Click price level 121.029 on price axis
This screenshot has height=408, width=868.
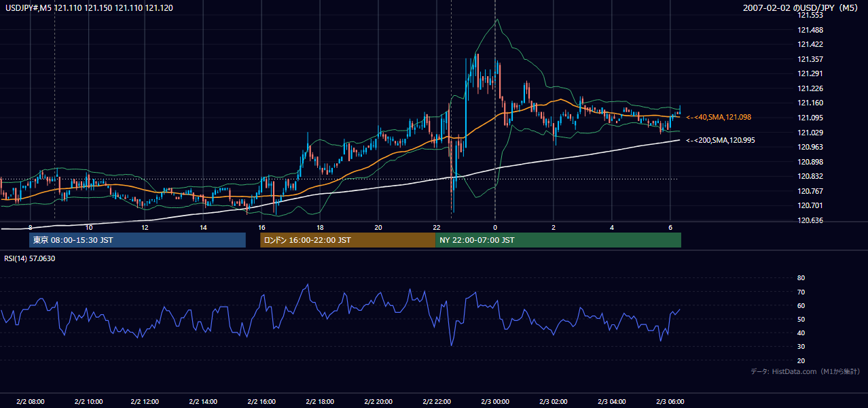[x=810, y=132]
